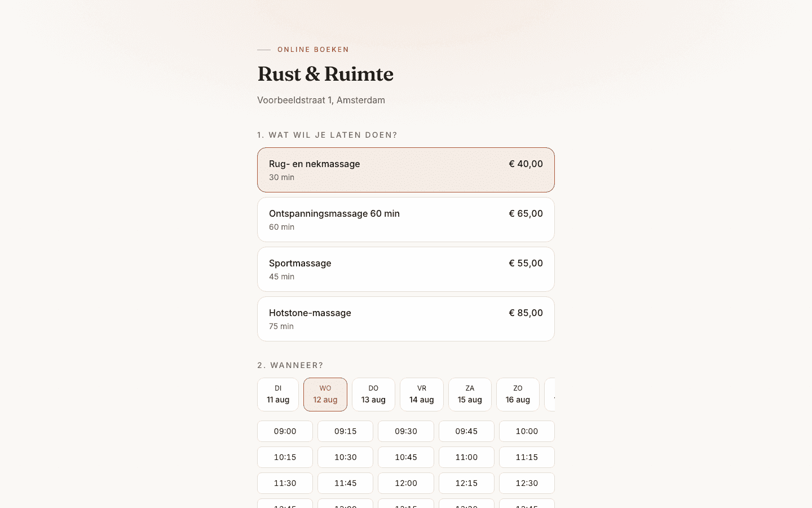Choose the date ZA 15 aug
The height and width of the screenshot is (508, 812).
(x=470, y=395)
